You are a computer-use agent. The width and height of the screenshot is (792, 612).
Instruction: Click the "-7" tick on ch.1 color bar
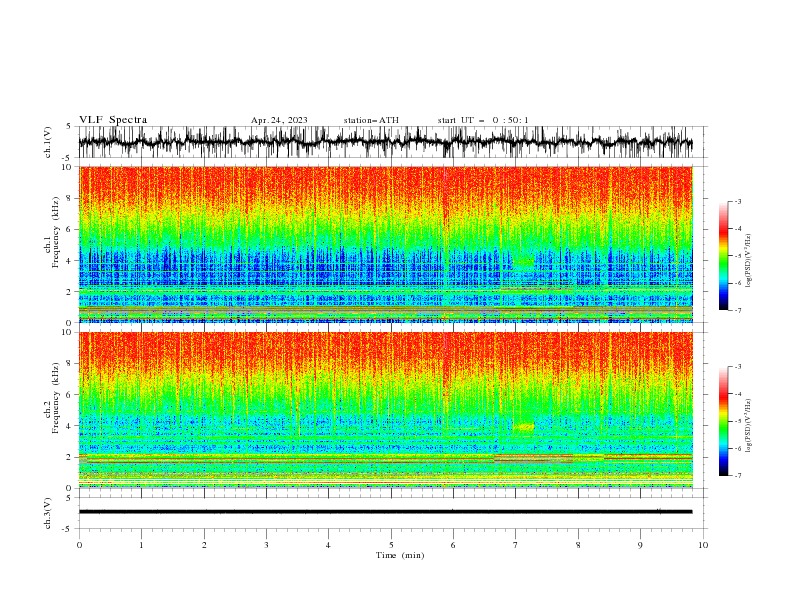pos(737,310)
